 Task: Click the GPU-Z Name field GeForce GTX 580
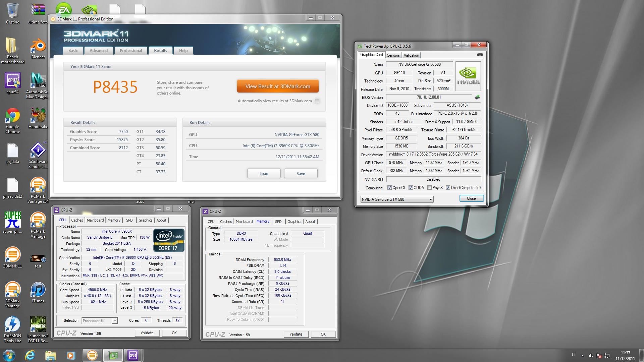point(419,64)
